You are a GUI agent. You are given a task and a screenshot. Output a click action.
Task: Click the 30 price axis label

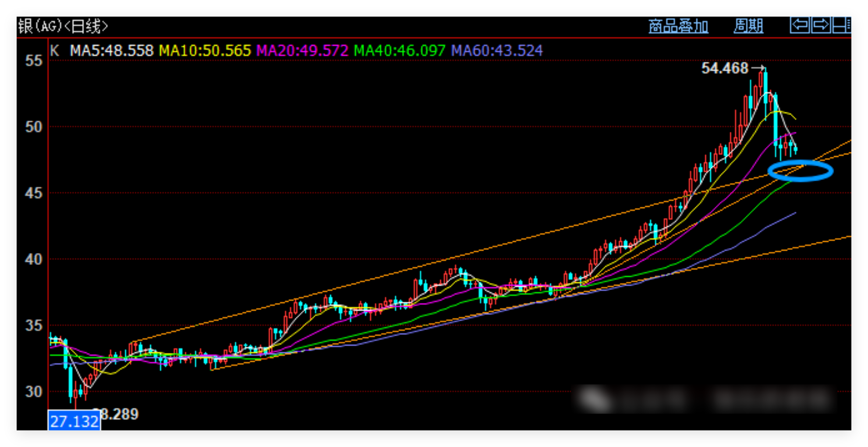point(34,391)
